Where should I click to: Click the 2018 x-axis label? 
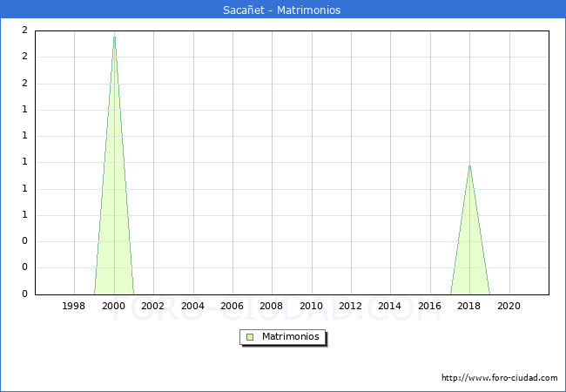468,306
